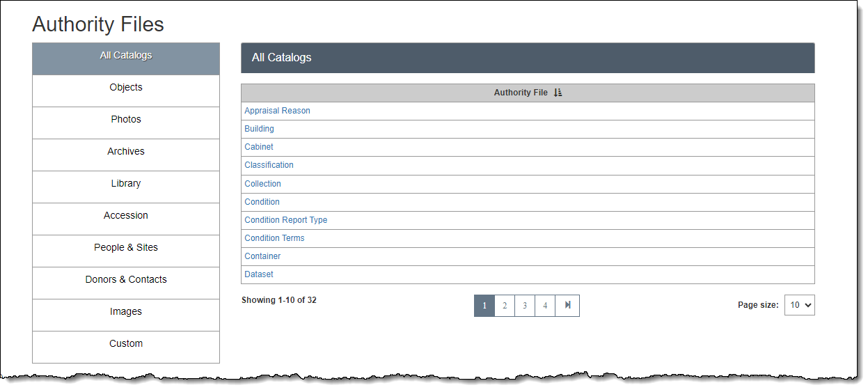Screen dimensions: 868x390
Task: Open the Dataset authority file
Action: coord(259,274)
